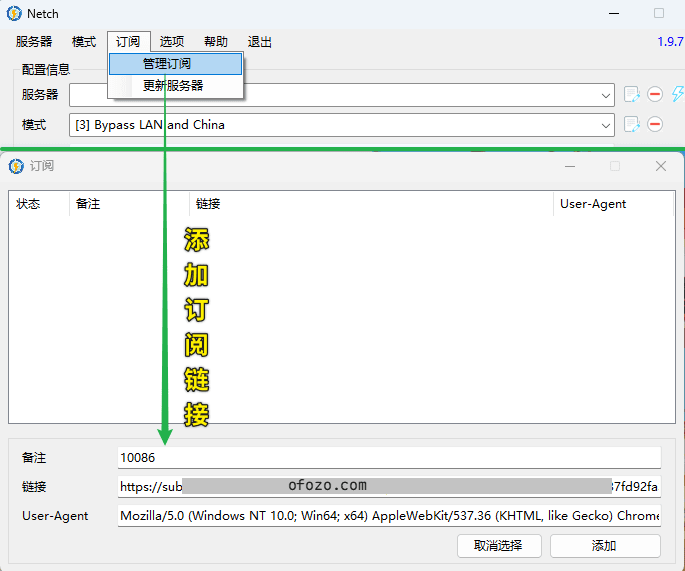Click the red delete mode icon

[655, 125]
